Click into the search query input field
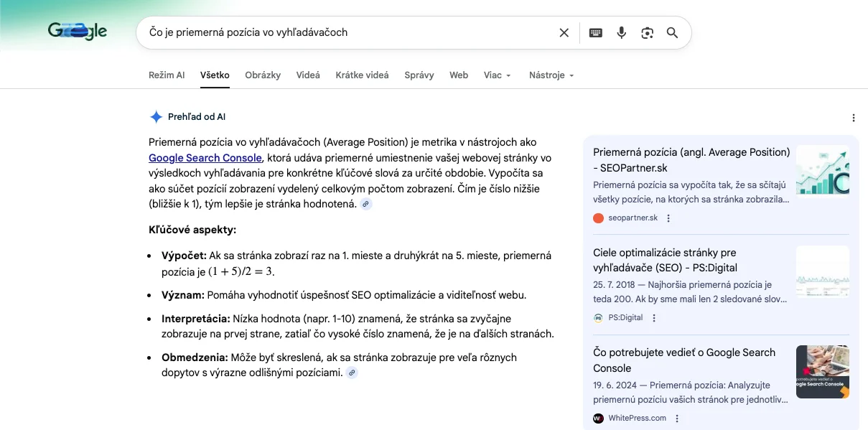The width and height of the screenshot is (868, 430). pyautogui.click(x=345, y=32)
